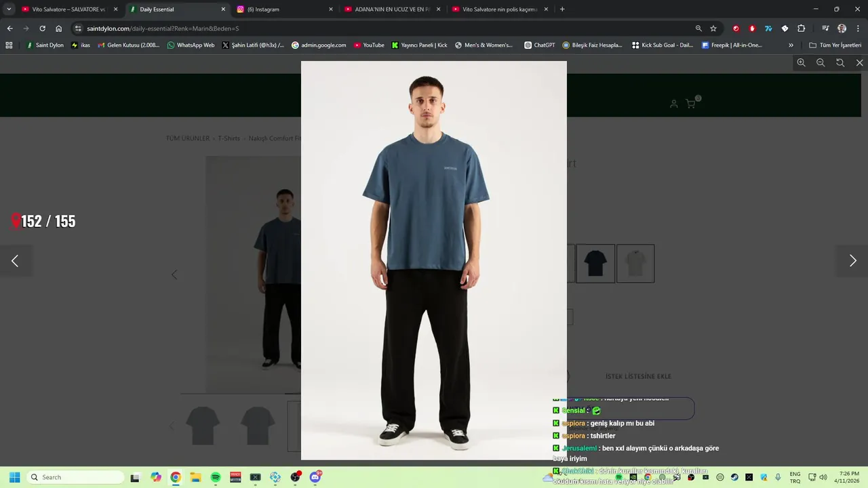Open the Freepik All-in-One bookmark

[x=732, y=45]
